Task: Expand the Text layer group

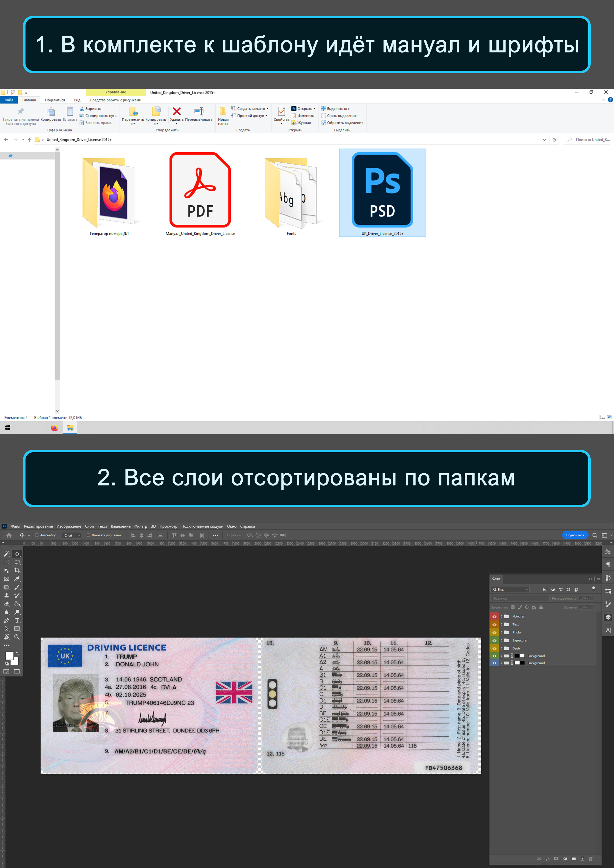Action: click(501, 624)
